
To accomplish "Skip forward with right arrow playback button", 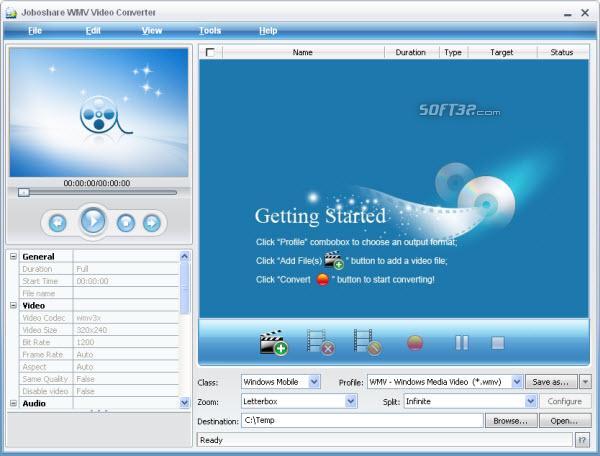I will tap(152, 223).
